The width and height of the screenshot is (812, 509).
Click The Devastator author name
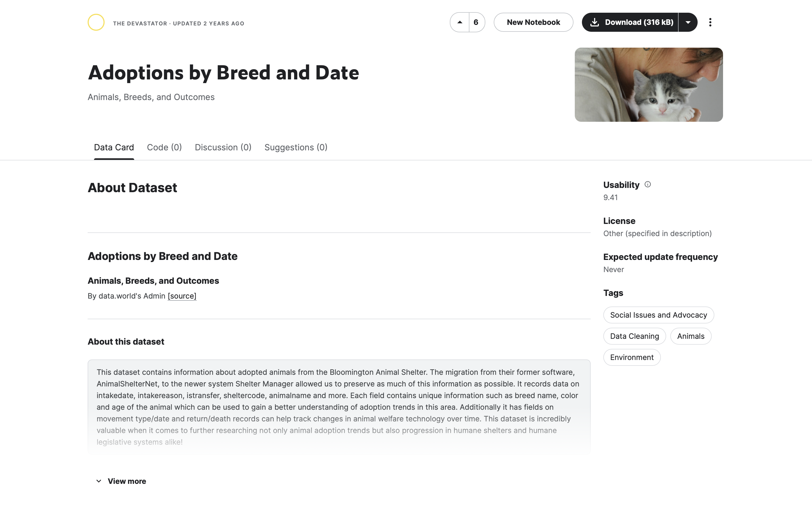140,24
